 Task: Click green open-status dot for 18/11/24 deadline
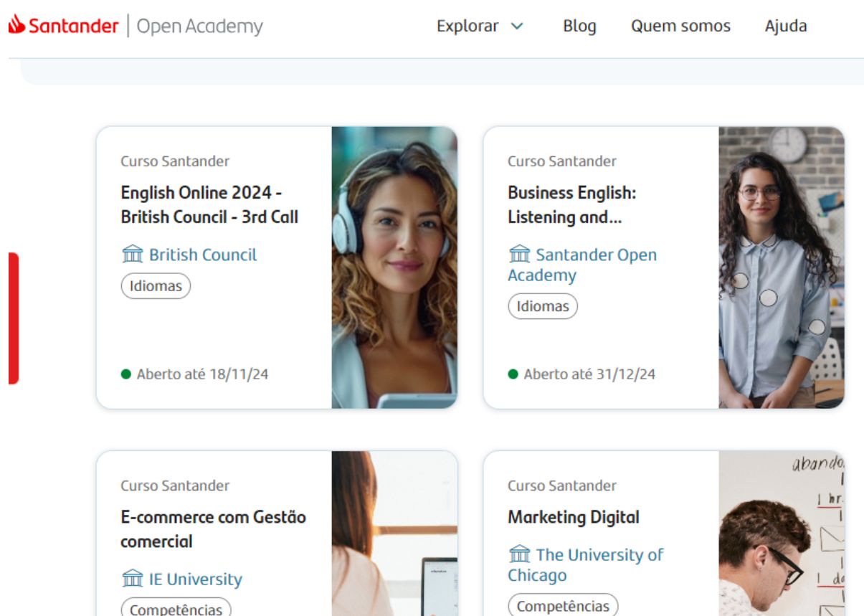click(126, 374)
